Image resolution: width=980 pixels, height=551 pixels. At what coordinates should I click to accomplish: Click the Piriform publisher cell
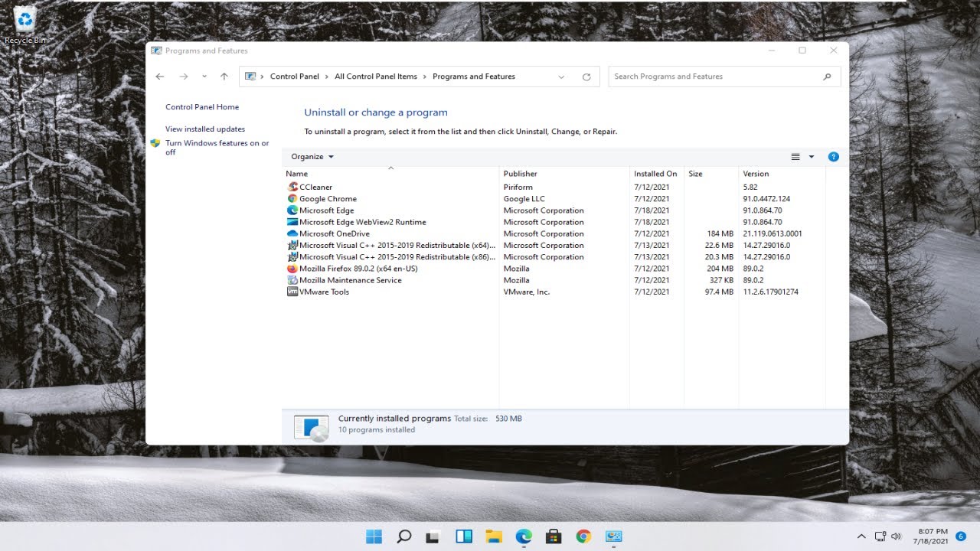(x=518, y=187)
